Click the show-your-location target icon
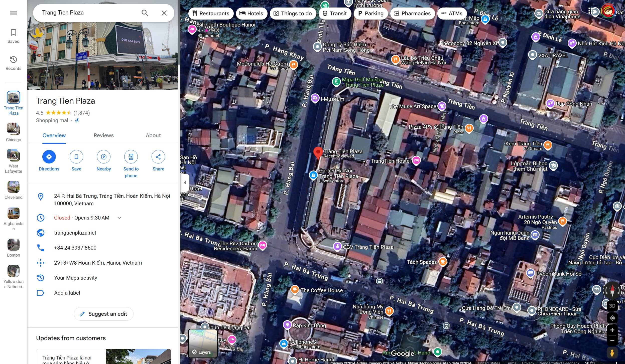This screenshot has width=625, height=364. (612, 318)
